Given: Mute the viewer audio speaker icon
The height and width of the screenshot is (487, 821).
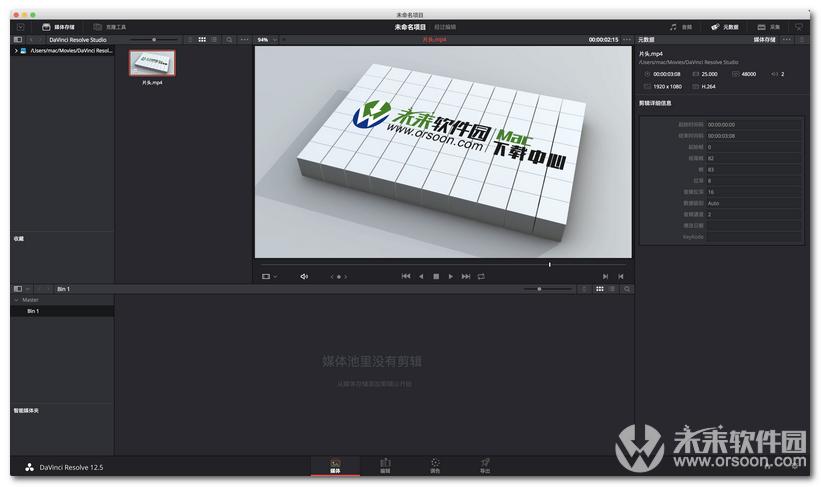Looking at the screenshot, I should click(x=304, y=276).
